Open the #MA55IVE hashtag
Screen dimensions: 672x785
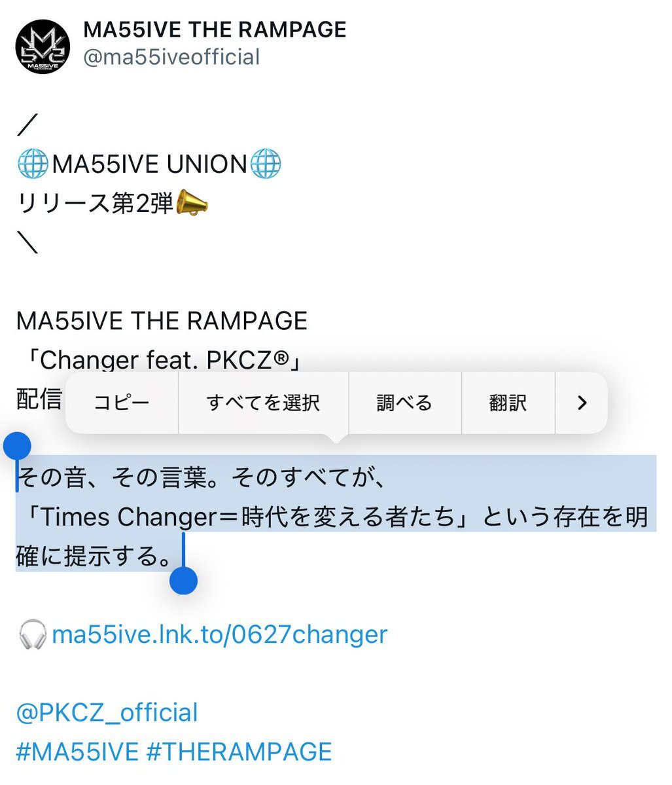tap(77, 752)
